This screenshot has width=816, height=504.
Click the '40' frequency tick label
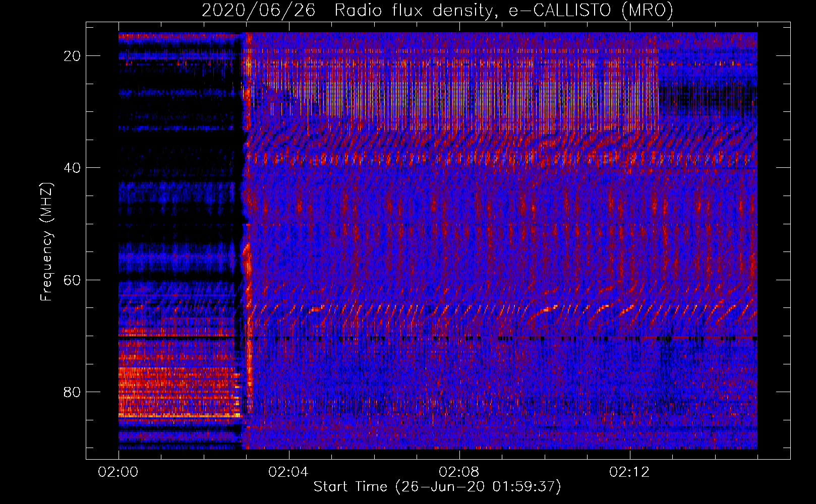point(73,168)
